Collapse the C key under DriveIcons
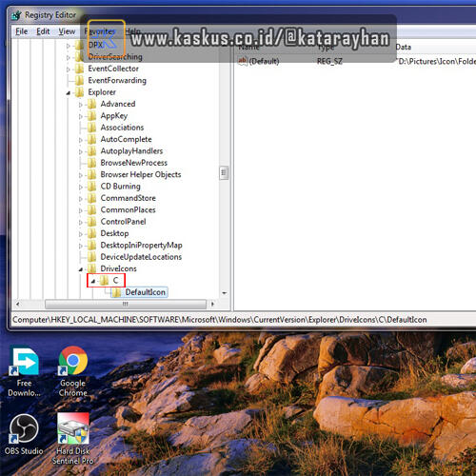The image size is (476, 476). [x=93, y=281]
